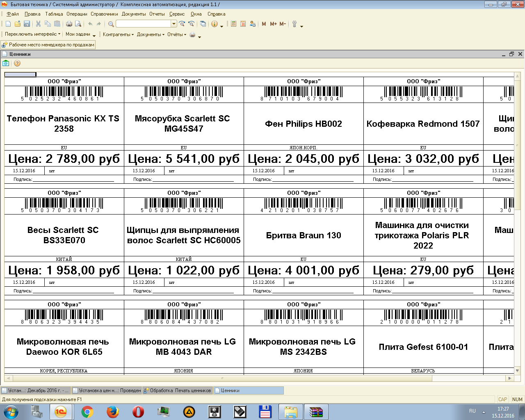Switch to Установка цен н...: Проведен tab
This screenshot has height=420, width=525.
(107, 390)
